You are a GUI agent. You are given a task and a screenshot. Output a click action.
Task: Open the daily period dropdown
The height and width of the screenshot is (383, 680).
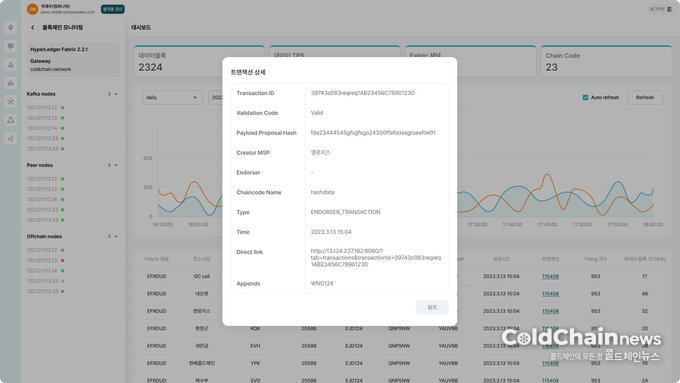[x=172, y=98]
